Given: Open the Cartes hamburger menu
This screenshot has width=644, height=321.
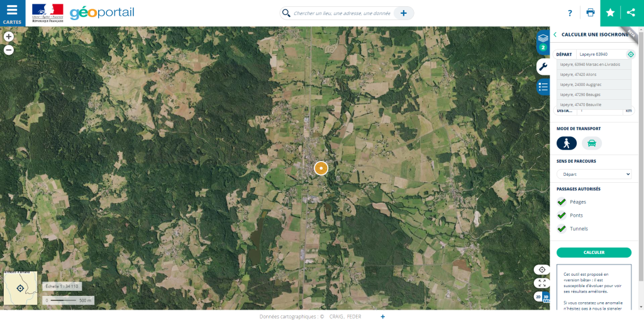Looking at the screenshot, I should (13, 13).
